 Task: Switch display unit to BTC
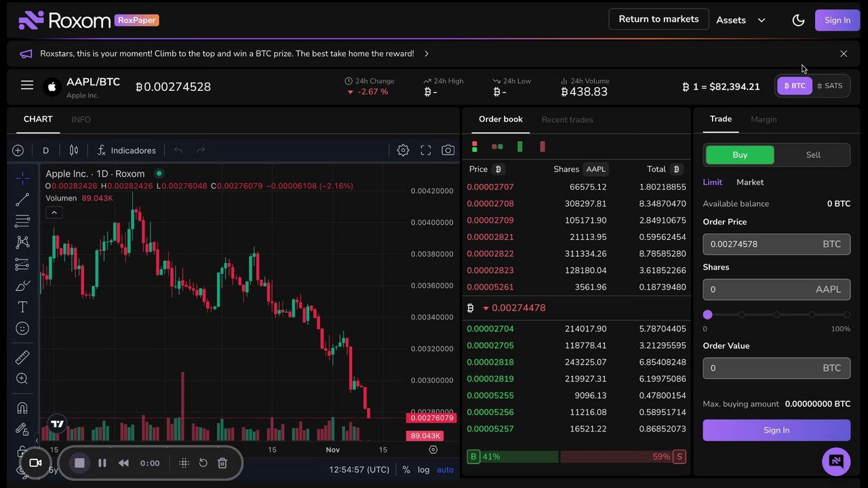(795, 86)
